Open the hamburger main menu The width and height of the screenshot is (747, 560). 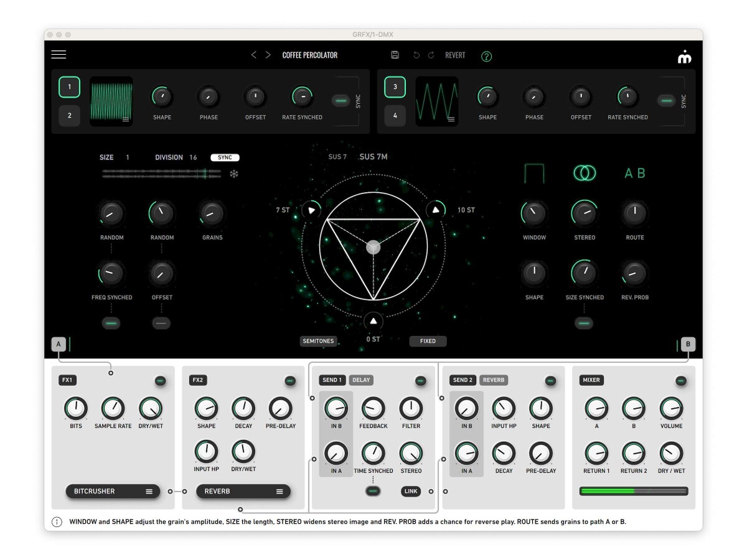[59, 55]
